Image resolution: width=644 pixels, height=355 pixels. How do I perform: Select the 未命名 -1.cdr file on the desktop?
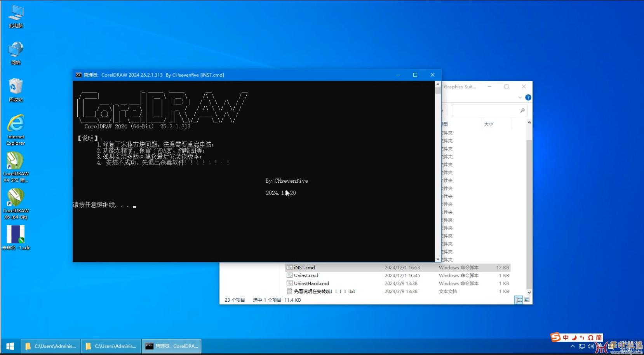pos(16,238)
